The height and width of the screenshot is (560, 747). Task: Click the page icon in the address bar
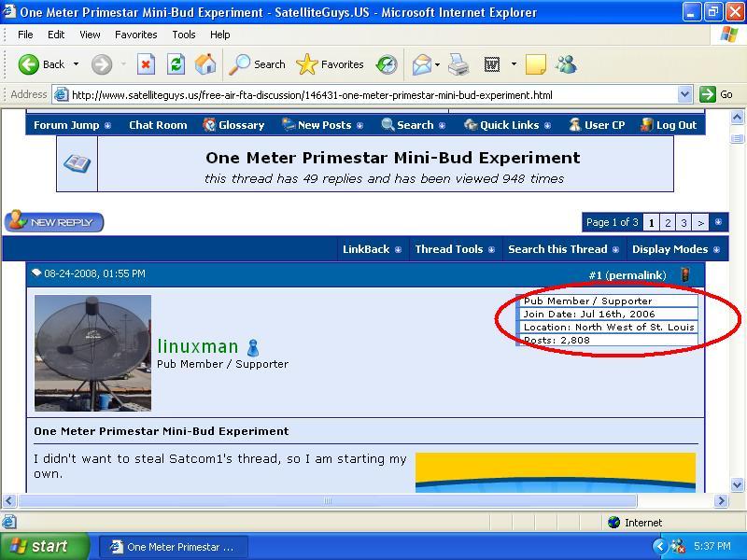click(x=62, y=94)
